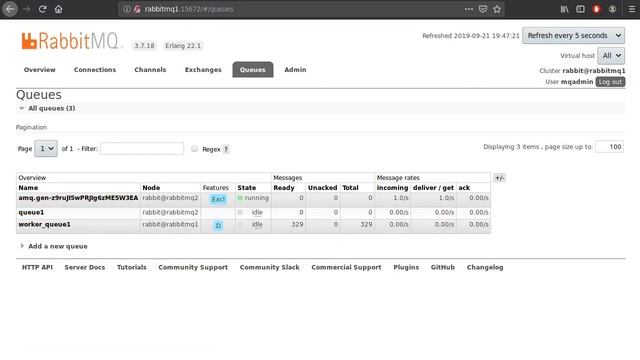Open the page actions three-dots icon

[x=469, y=9]
